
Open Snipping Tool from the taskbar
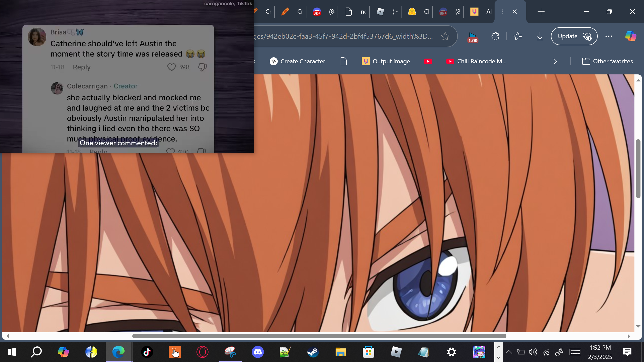point(230,352)
